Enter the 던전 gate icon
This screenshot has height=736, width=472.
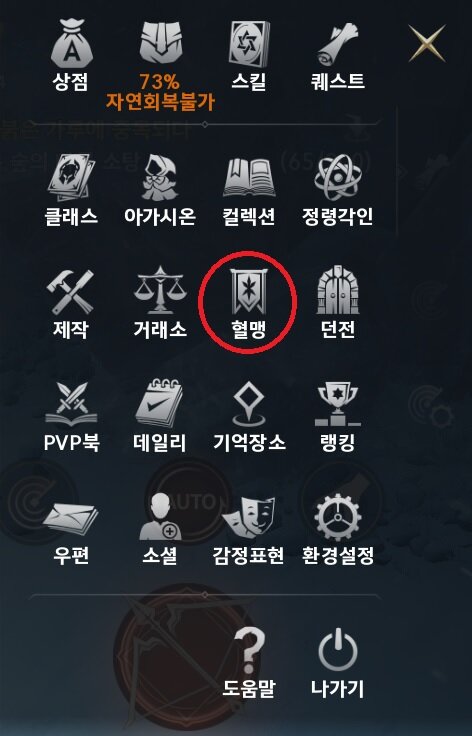pos(338,290)
